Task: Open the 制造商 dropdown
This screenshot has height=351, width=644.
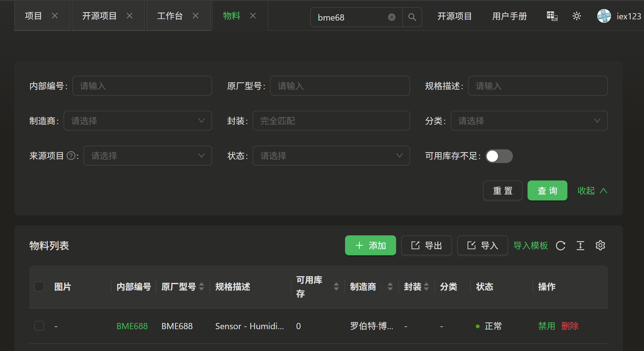Action: (x=138, y=121)
